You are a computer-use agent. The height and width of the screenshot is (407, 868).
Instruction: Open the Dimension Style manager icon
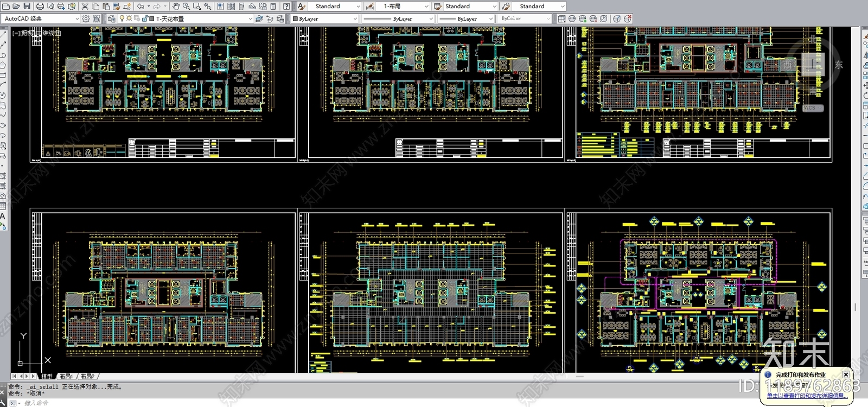(370, 7)
